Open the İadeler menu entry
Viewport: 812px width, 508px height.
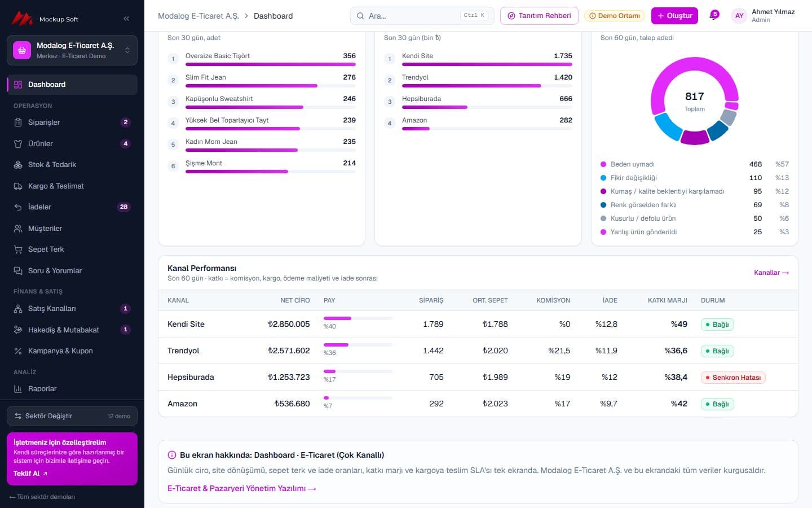click(x=72, y=207)
